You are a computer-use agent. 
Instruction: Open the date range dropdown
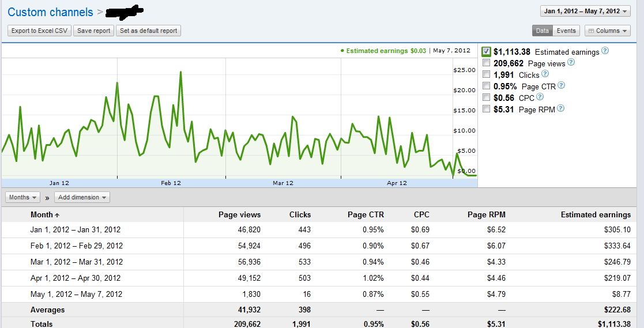tap(585, 11)
